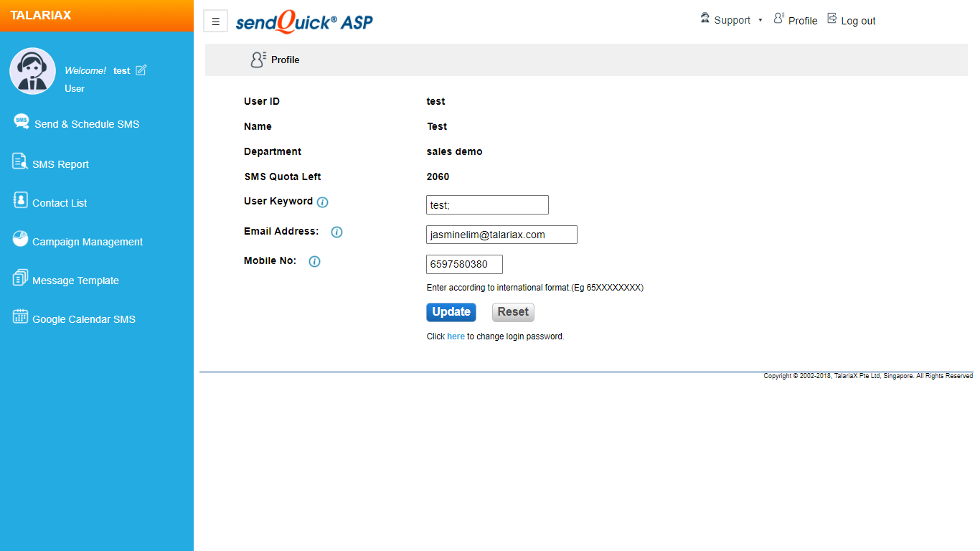The image size is (980, 551).
Task: Open Google Calendar SMS page
Action: tap(84, 319)
